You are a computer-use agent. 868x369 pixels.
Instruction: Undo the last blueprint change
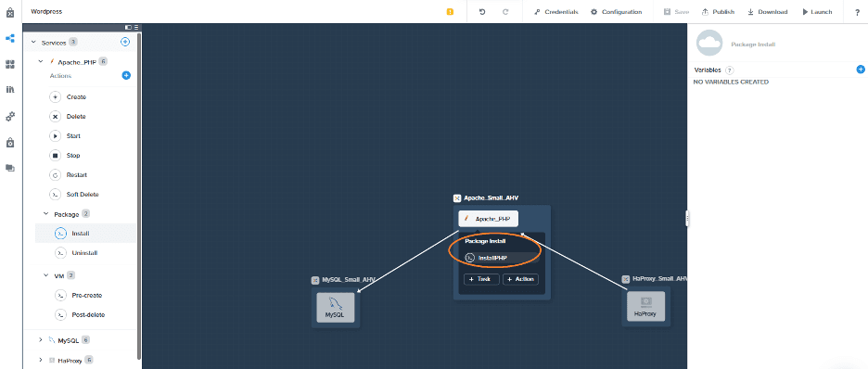482,12
